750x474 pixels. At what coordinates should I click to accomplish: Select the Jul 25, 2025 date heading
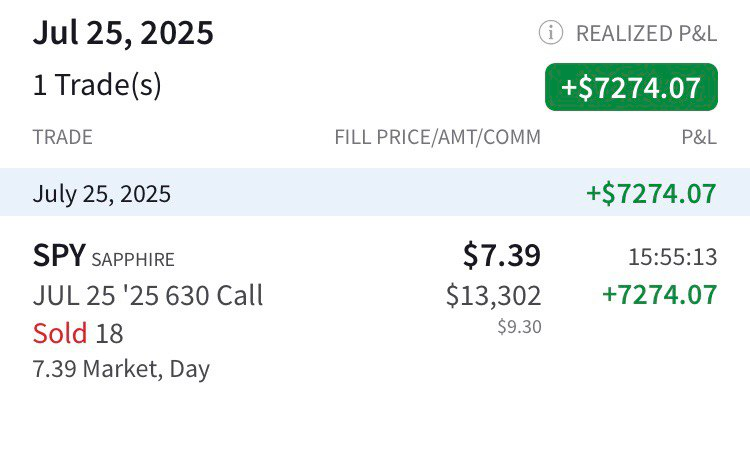coord(123,33)
